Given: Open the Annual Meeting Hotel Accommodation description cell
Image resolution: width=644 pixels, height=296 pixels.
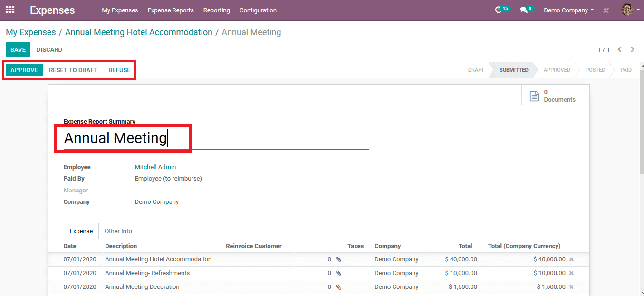Looking at the screenshot, I should [x=158, y=259].
